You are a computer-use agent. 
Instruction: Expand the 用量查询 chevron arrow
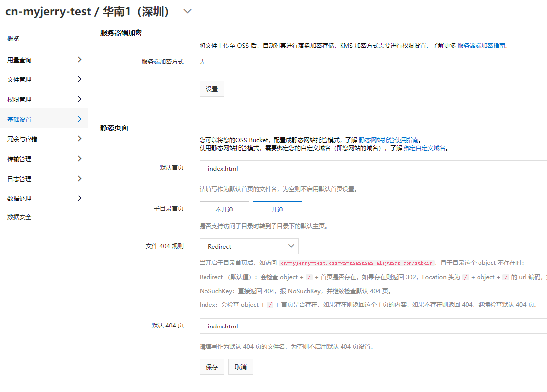pyautogui.click(x=79, y=60)
